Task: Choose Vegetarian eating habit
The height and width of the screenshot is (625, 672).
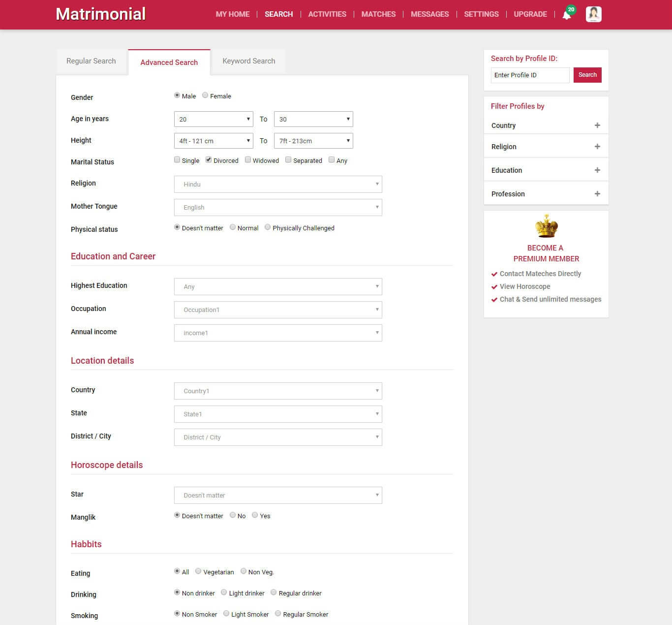Action: pyautogui.click(x=198, y=571)
